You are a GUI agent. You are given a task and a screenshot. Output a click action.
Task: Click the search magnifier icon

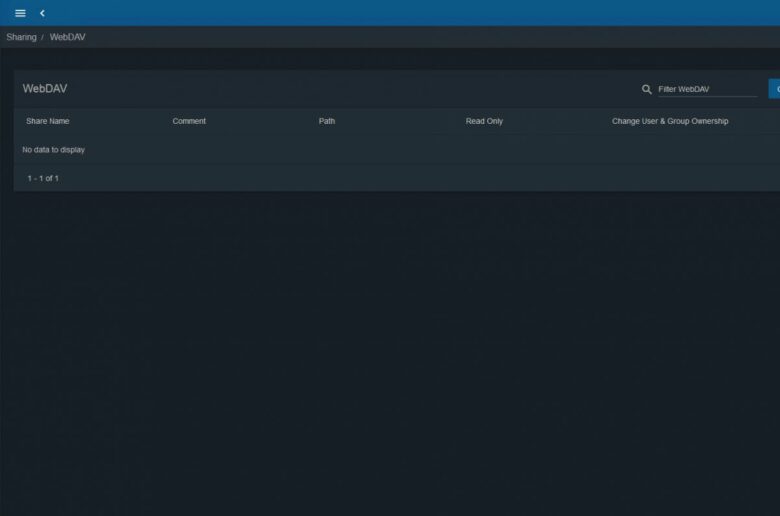[646, 89]
